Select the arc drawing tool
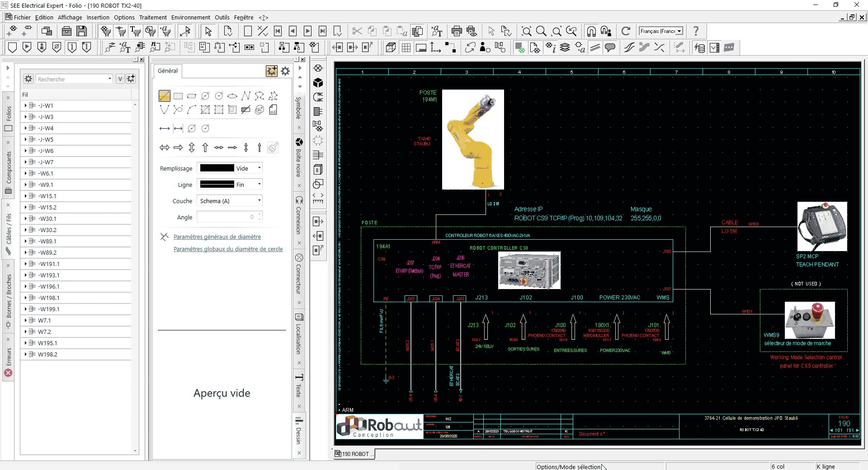This screenshot has width=868, height=470. pyautogui.click(x=192, y=109)
